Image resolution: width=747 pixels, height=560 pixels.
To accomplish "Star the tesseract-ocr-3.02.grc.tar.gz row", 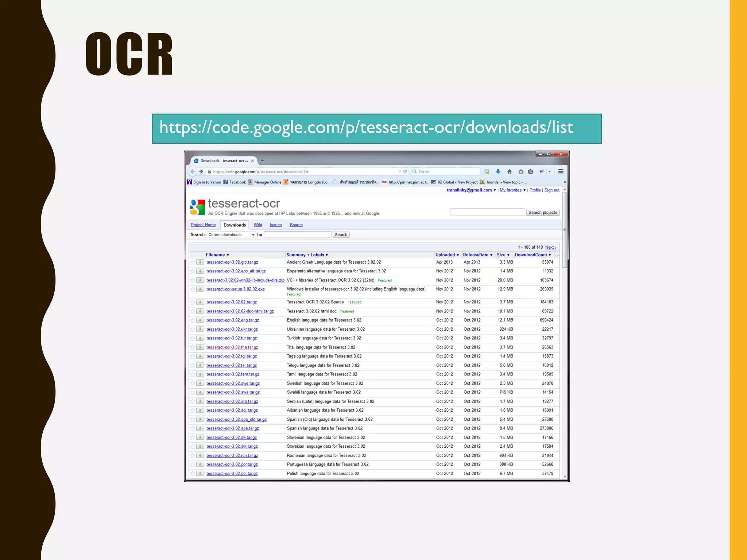I will [x=193, y=262].
